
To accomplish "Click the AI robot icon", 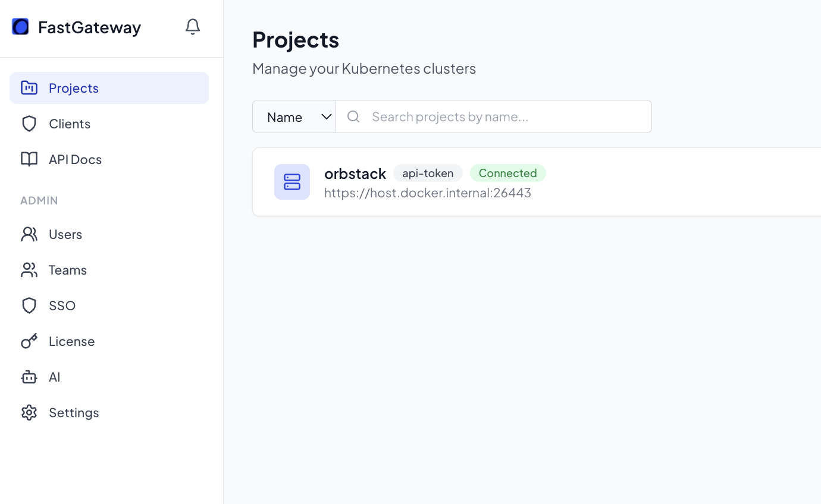I will (x=29, y=377).
